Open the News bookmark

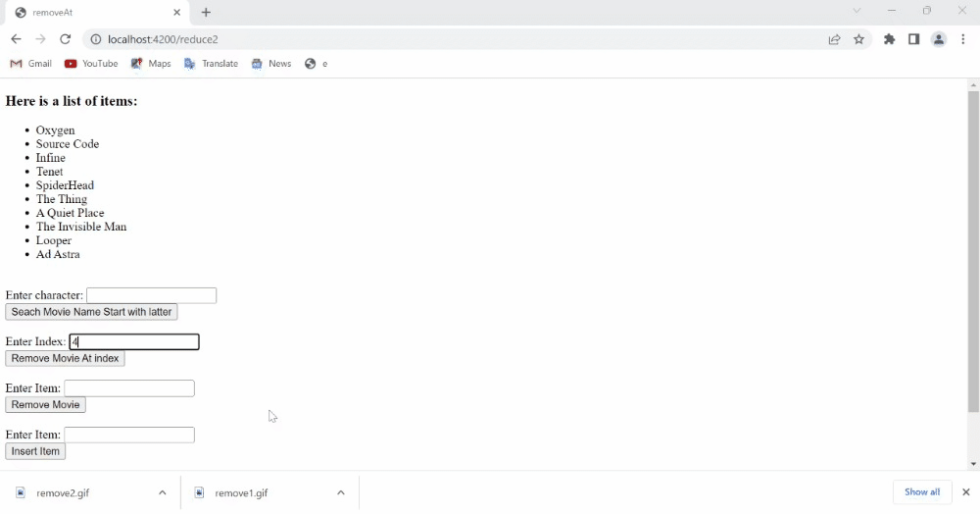271,64
